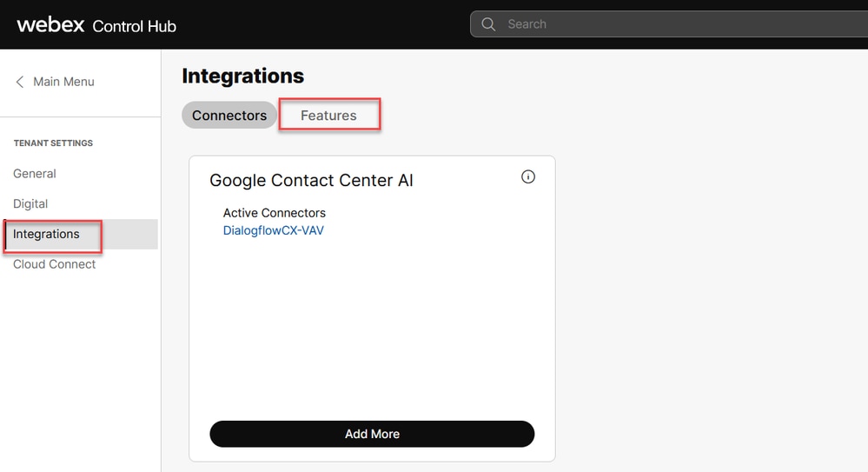Switch to the Connectors tab
Viewport: 868px width, 472px height.
click(x=229, y=116)
